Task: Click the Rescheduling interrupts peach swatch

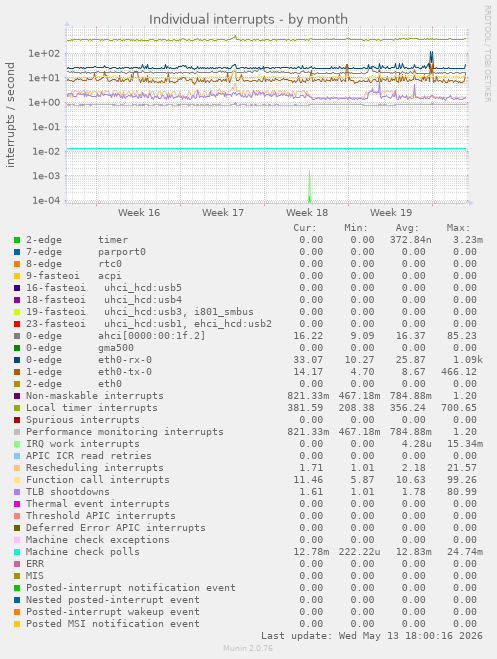Action: point(17,468)
